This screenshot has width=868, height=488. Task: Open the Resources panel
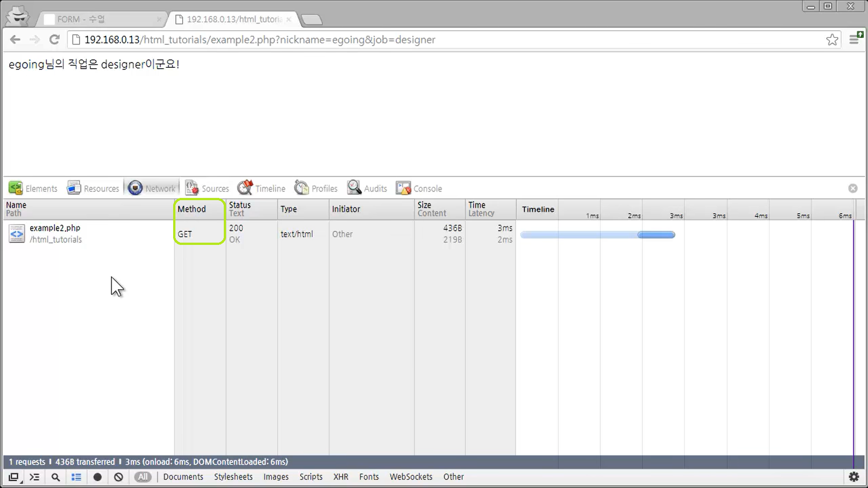click(93, 188)
